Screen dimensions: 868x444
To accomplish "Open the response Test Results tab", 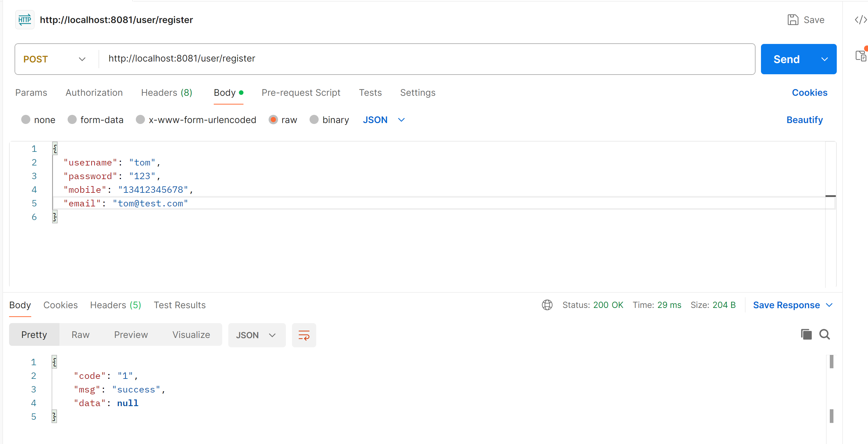I will point(179,305).
